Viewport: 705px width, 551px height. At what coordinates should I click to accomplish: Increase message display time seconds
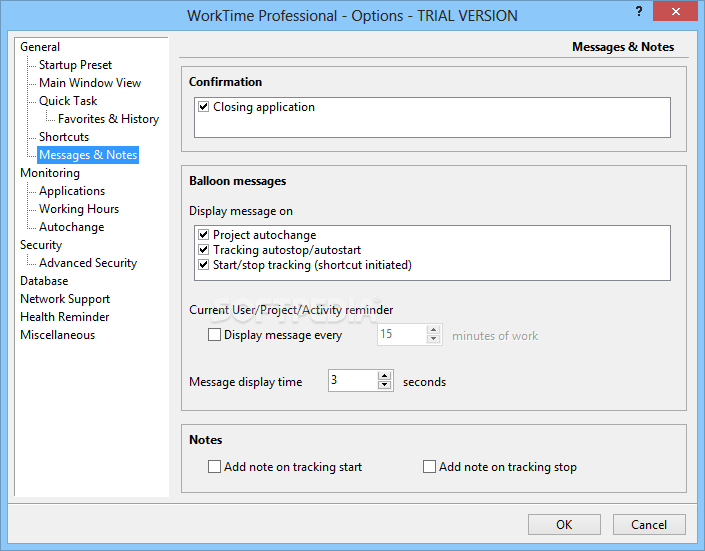point(384,376)
